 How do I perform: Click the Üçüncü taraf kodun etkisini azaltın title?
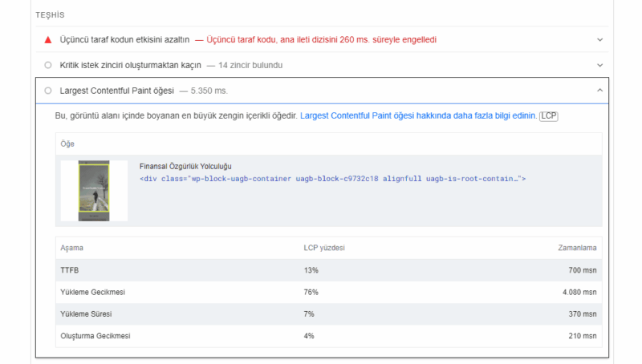click(124, 39)
